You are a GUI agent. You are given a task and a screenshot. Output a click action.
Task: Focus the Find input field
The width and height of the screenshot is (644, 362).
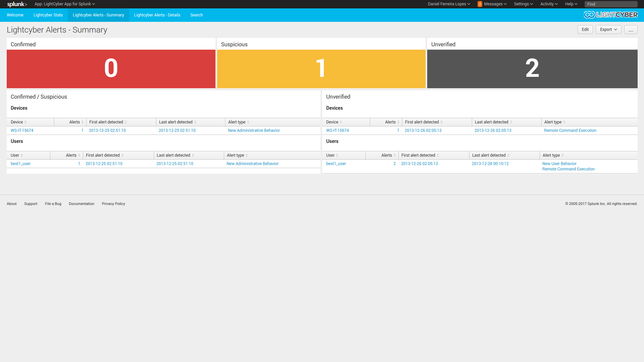click(611, 4)
